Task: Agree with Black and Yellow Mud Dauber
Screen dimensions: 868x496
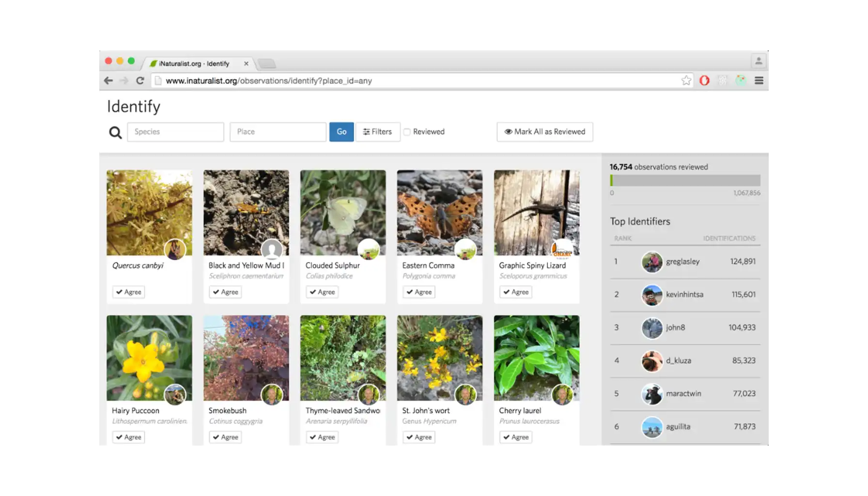Action: (225, 292)
